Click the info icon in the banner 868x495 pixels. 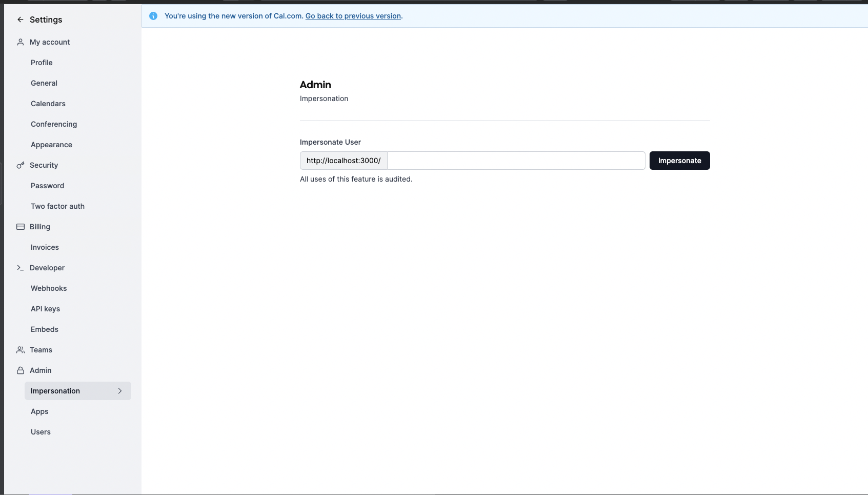(x=153, y=16)
